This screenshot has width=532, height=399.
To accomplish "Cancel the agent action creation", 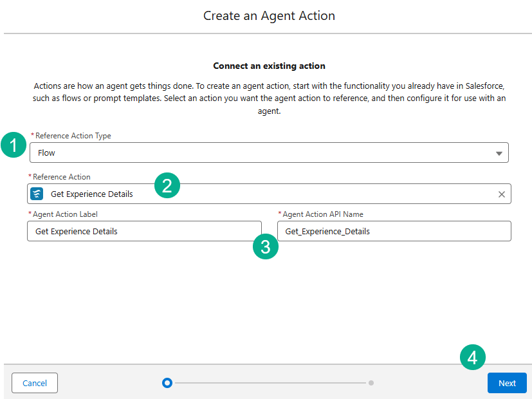I will click(x=35, y=383).
